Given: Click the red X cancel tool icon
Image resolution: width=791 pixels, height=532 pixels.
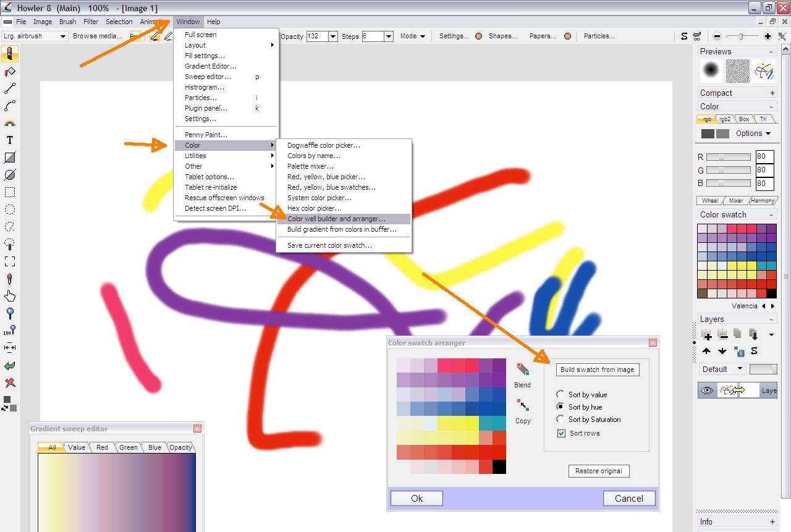Looking at the screenshot, I should pyautogui.click(x=10, y=383).
